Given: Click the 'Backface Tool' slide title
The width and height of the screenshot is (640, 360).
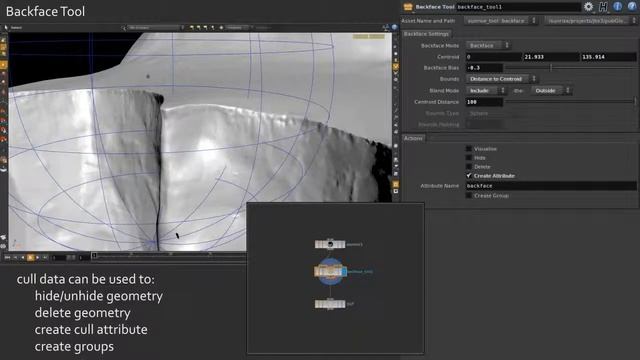Looking at the screenshot, I should pyautogui.click(x=45, y=11).
